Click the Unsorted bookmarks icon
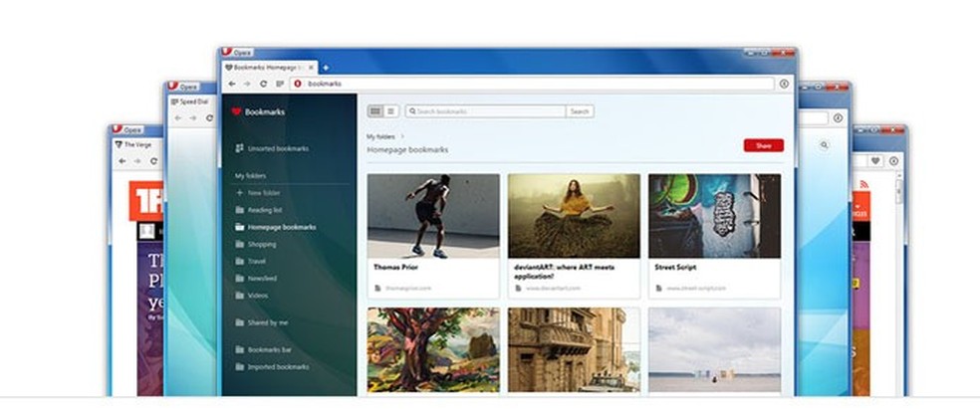 (239, 148)
